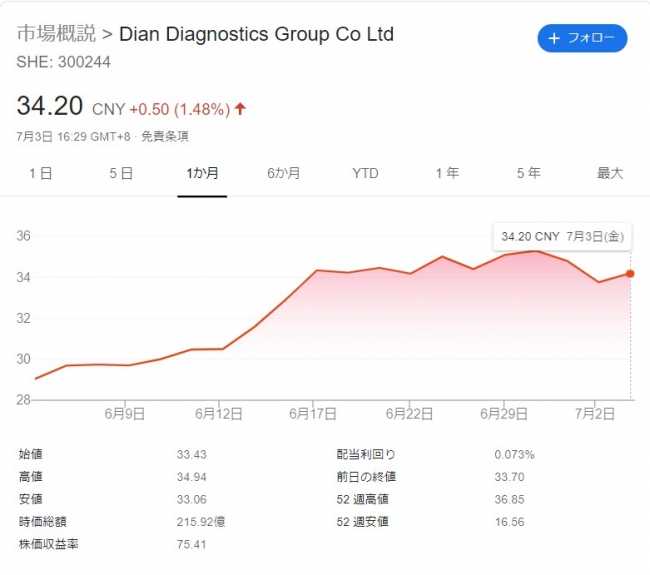Click the chart endpoint marker dot
Image resolution: width=650 pixels, height=575 pixels.
(630, 274)
